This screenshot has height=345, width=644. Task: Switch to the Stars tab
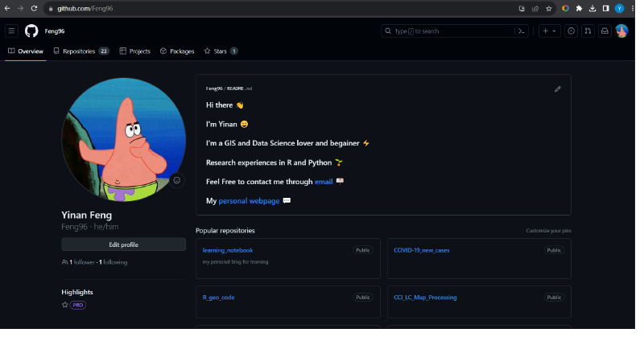[x=221, y=51]
